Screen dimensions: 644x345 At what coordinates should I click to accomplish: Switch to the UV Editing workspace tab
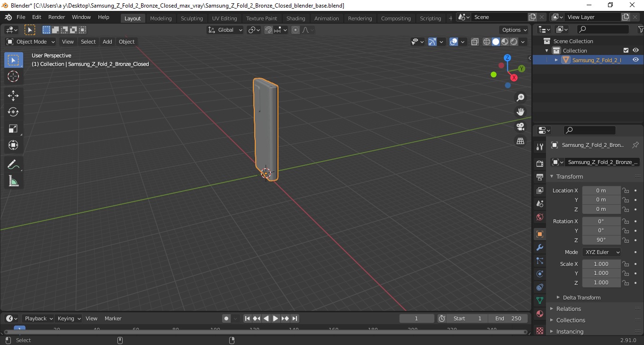[224, 18]
